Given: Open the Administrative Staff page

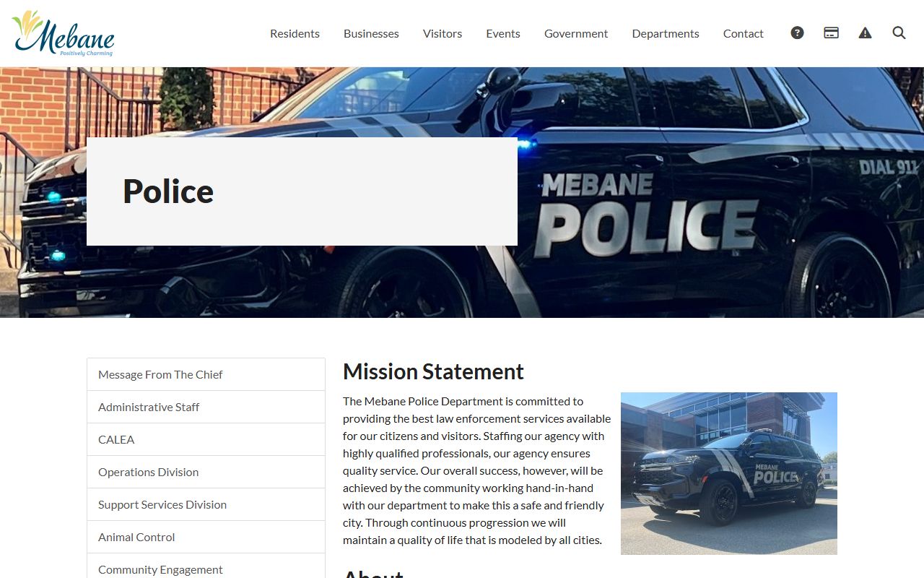Looking at the screenshot, I should 206,407.
